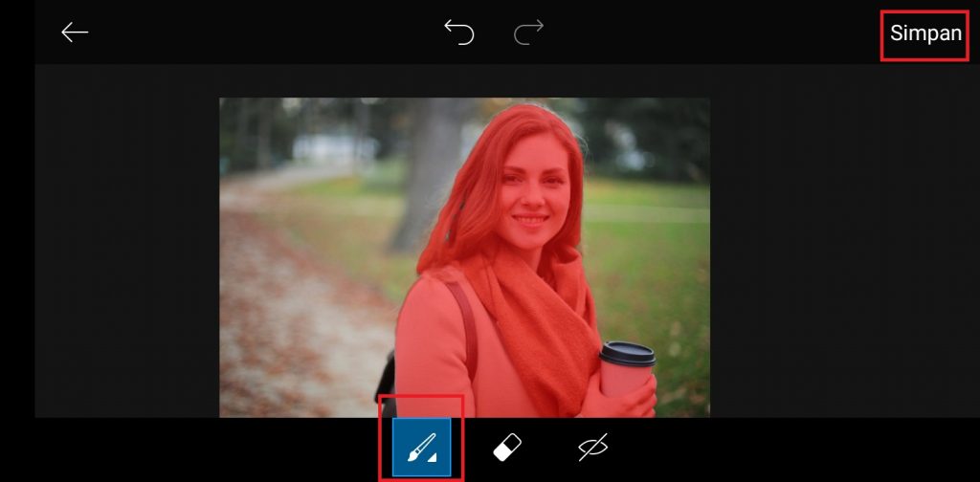Screen dimensions: 980x482
Task: Go back using the left arrow
Action: (75, 33)
